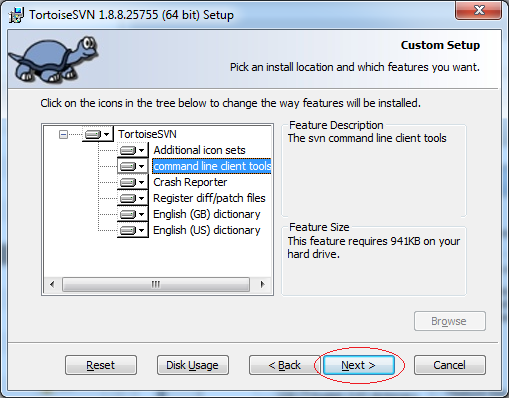Viewport: 509px width, 398px height.
Task: Click the installer icon in the title bar
Action: [x=17, y=15]
